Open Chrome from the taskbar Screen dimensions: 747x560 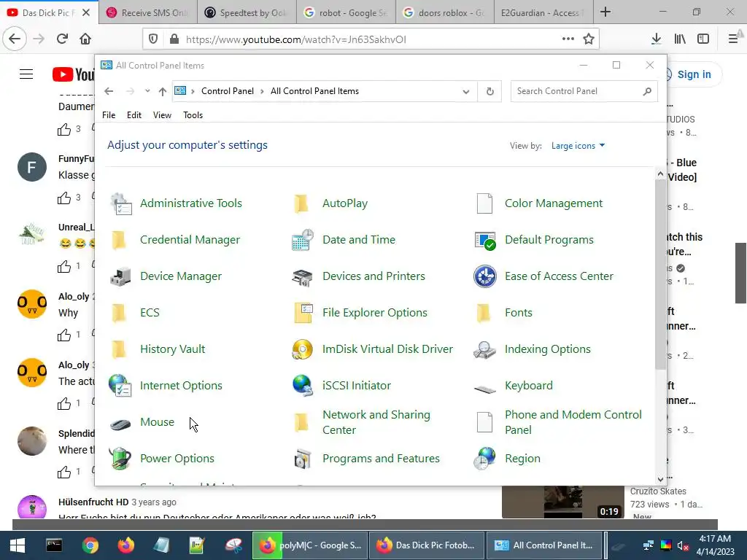pyautogui.click(x=90, y=545)
